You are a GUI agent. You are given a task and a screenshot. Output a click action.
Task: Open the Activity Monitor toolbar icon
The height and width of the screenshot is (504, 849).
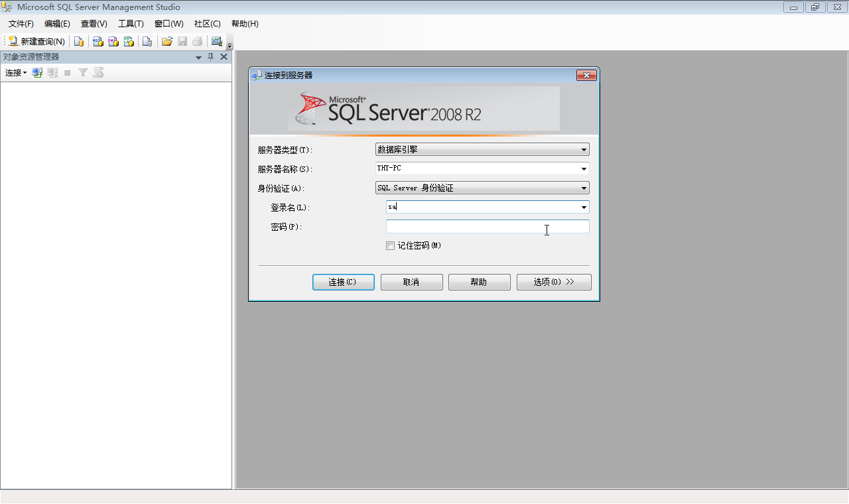pyautogui.click(x=216, y=41)
